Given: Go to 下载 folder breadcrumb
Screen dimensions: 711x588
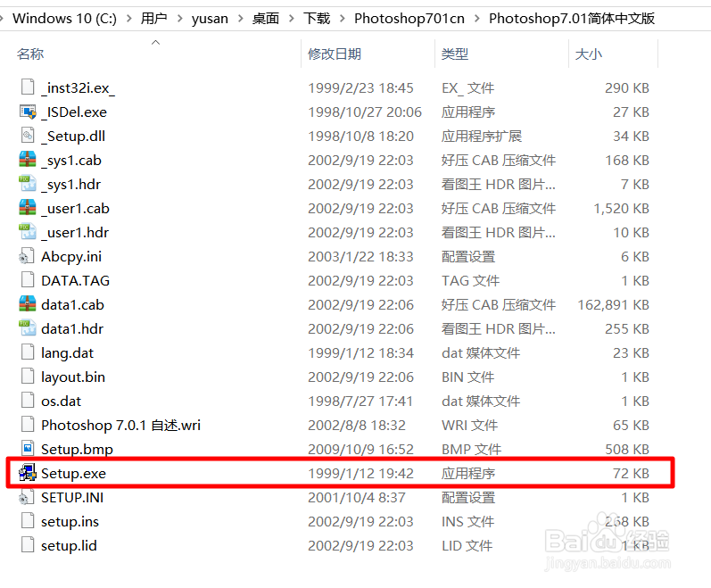Looking at the screenshot, I should [317, 19].
